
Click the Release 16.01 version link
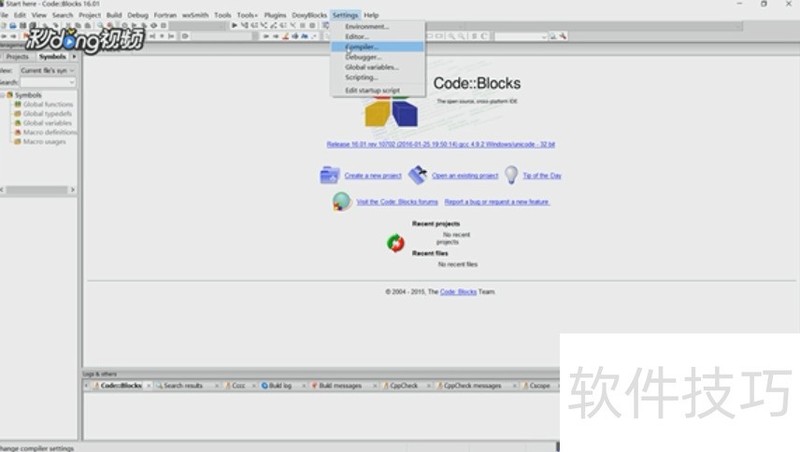pos(441,144)
